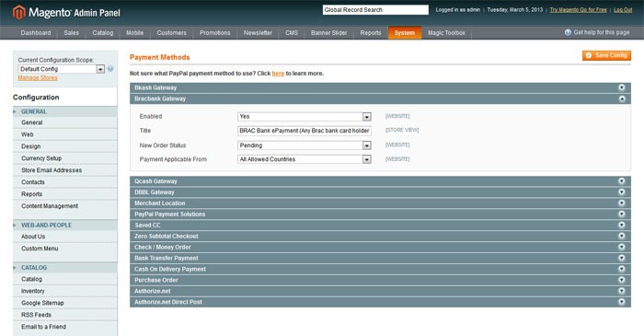Select Currency Setup in sidebar
This screenshot has width=644, height=336.
65,158
